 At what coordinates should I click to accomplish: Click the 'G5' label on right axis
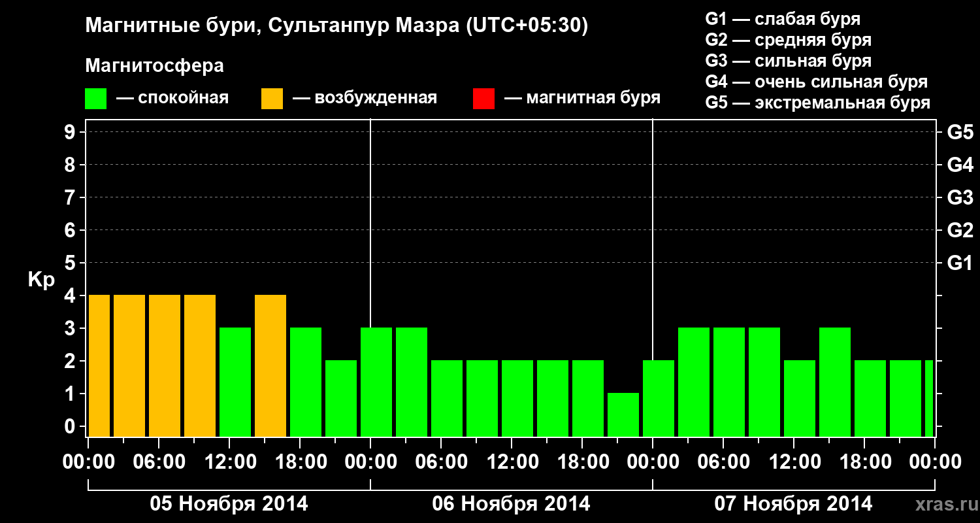(960, 132)
